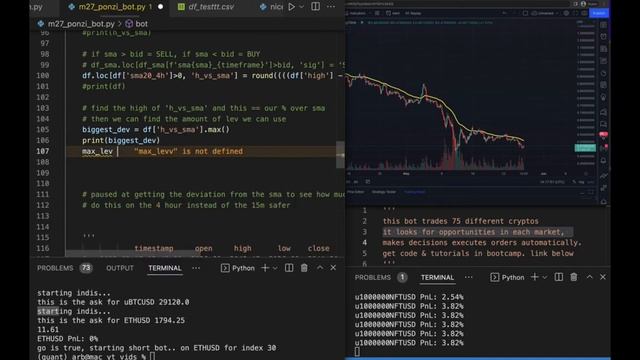
Task: Open PROBLEMS tab with badge 1 in right window
Action: pos(381,278)
